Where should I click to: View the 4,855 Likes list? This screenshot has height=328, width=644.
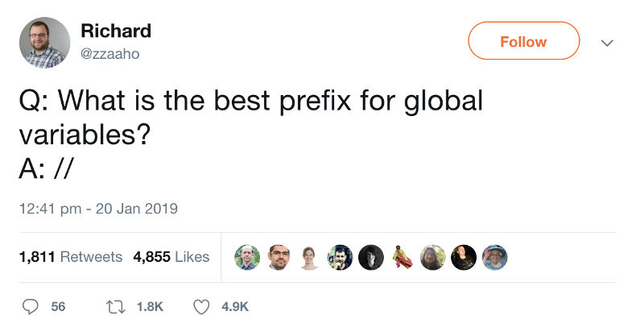click(171, 257)
